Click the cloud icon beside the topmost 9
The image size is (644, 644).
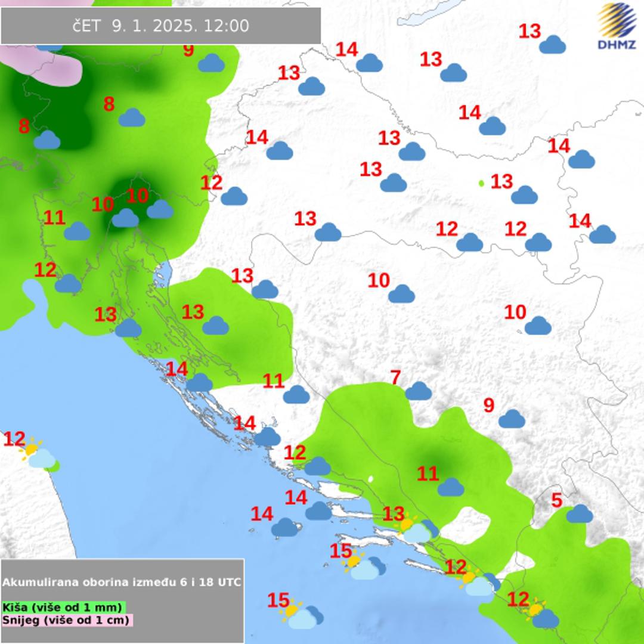210,63
